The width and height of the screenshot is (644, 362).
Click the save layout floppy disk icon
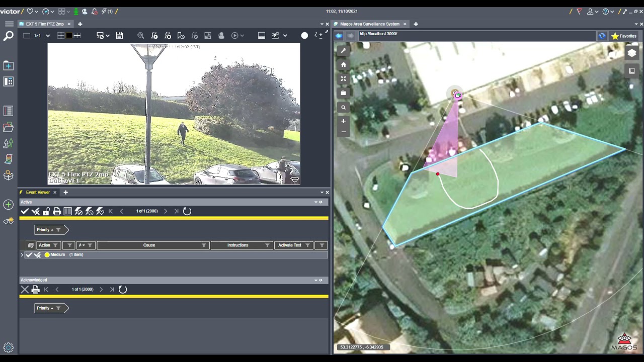[119, 36]
